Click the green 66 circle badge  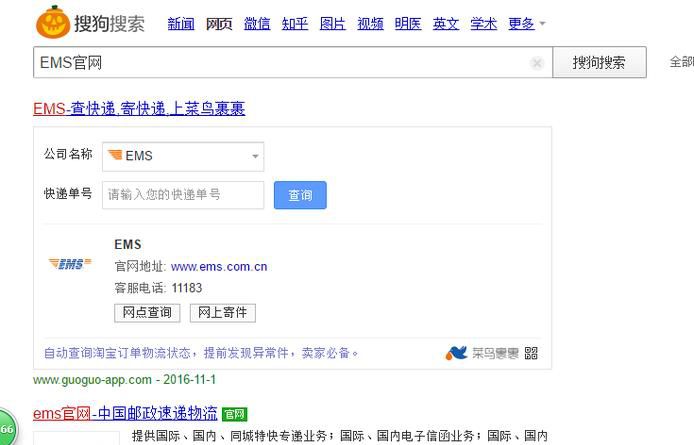5,429
